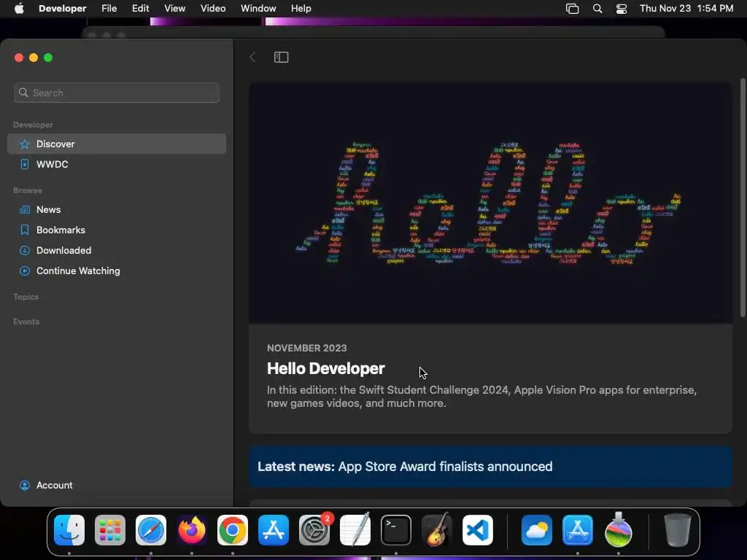Viewport: 747px width, 560px height.
Task: Close the Developer window
Action: [19, 58]
